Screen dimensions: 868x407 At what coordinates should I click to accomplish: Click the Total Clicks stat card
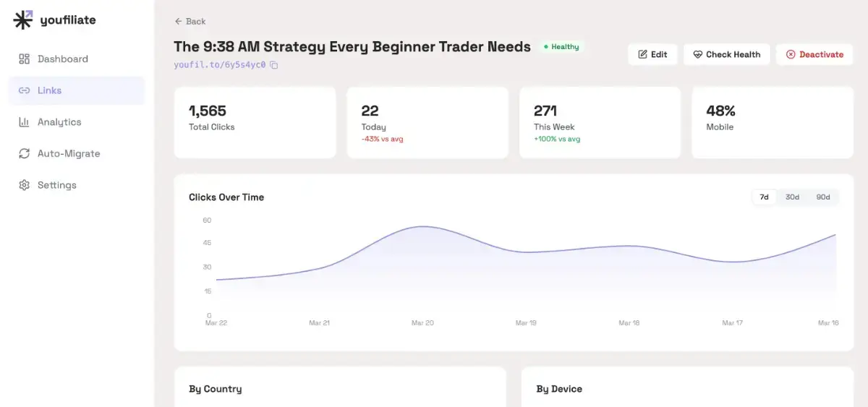pos(255,123)
